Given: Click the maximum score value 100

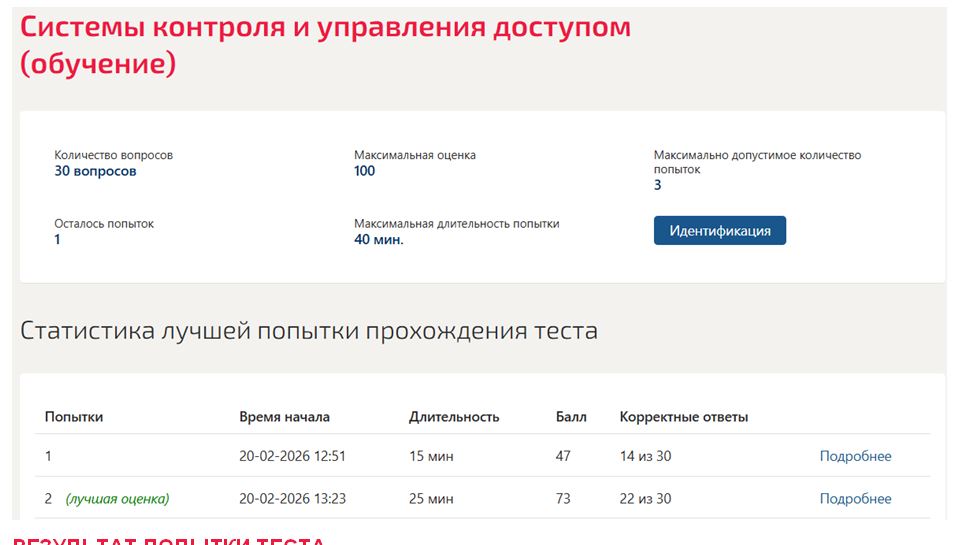Looking at the screenshot, I should tap(364, 171).
